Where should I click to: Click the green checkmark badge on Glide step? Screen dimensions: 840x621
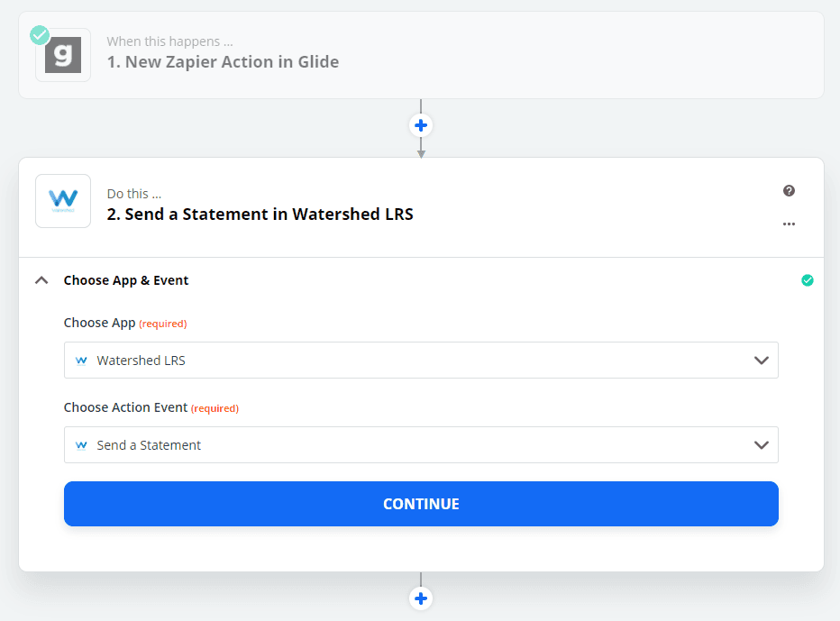coord(40,35)
